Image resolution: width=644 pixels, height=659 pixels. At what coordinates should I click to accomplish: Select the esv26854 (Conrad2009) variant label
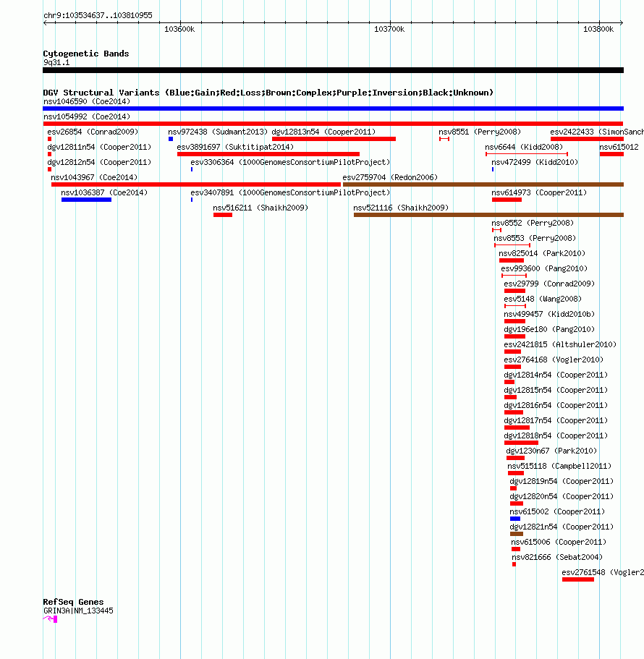click(x=93, y=132)
